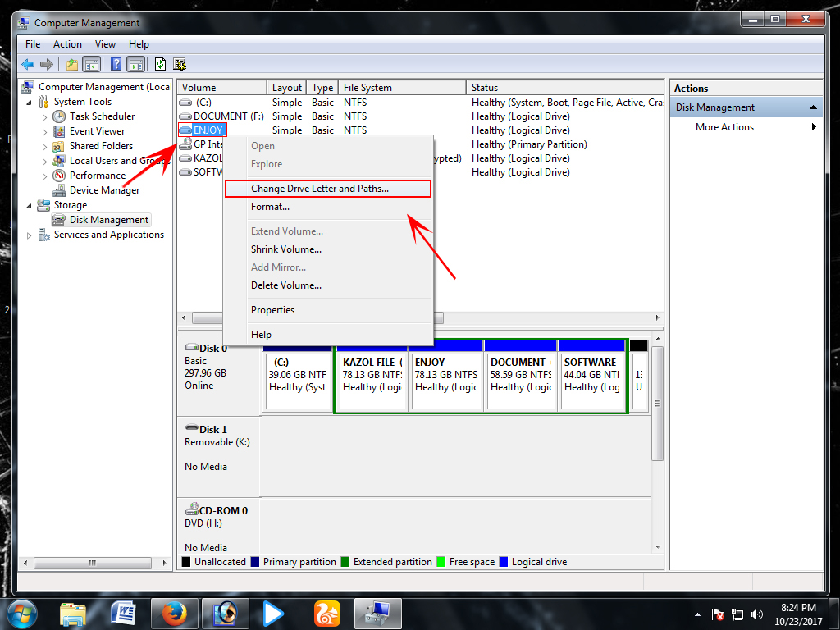The height and width of the screenshot is (630, 840).
Task: Expand the Event Viewer node
Action: point(44,132)
